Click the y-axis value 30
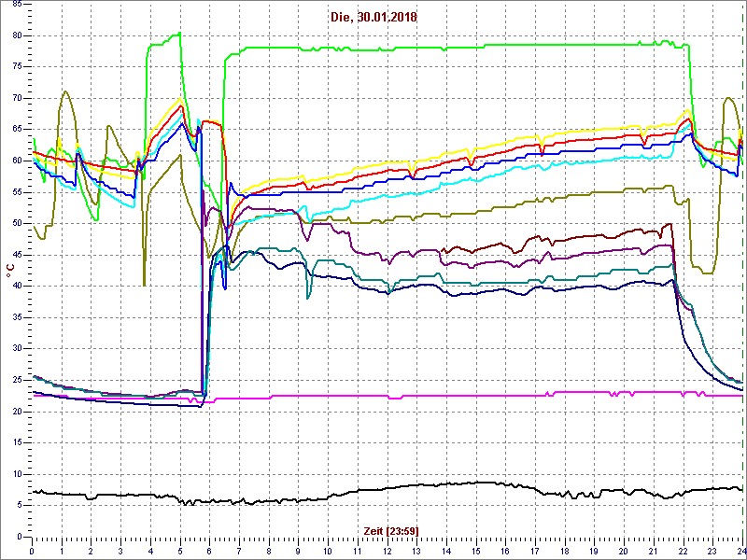747x560 pixels. point(17,348)
